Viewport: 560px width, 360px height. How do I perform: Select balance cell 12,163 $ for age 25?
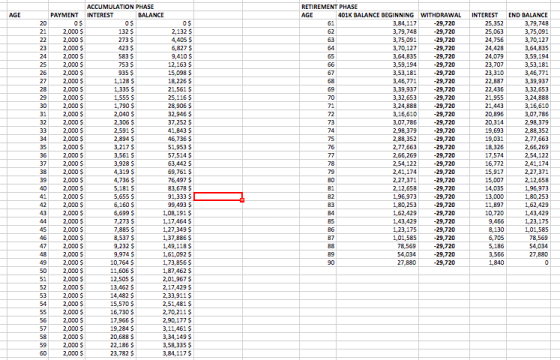tap(164, 65)
